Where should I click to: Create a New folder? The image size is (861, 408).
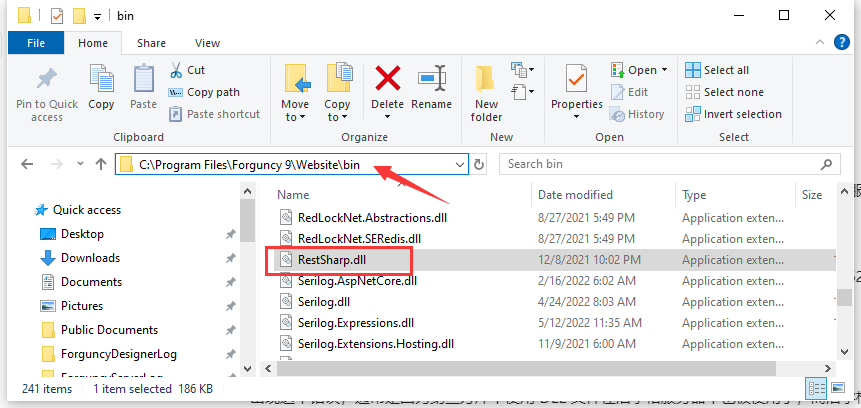pyautogui.click(x=486, y=93)
